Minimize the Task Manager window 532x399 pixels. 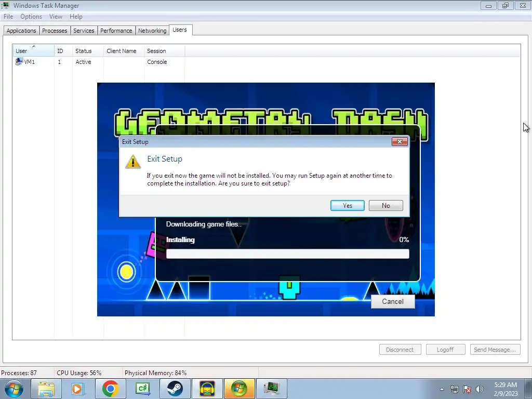click(x=488, y=5)
